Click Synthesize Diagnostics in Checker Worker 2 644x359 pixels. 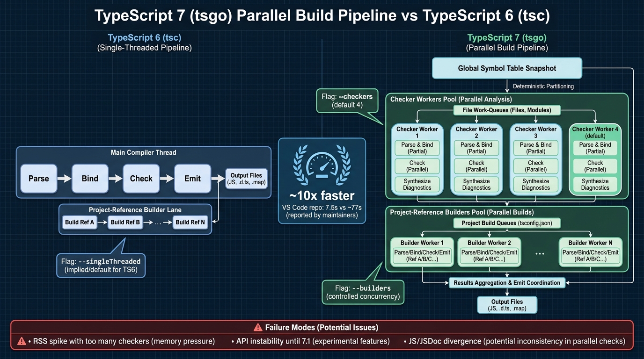click(x=476, y=184)
